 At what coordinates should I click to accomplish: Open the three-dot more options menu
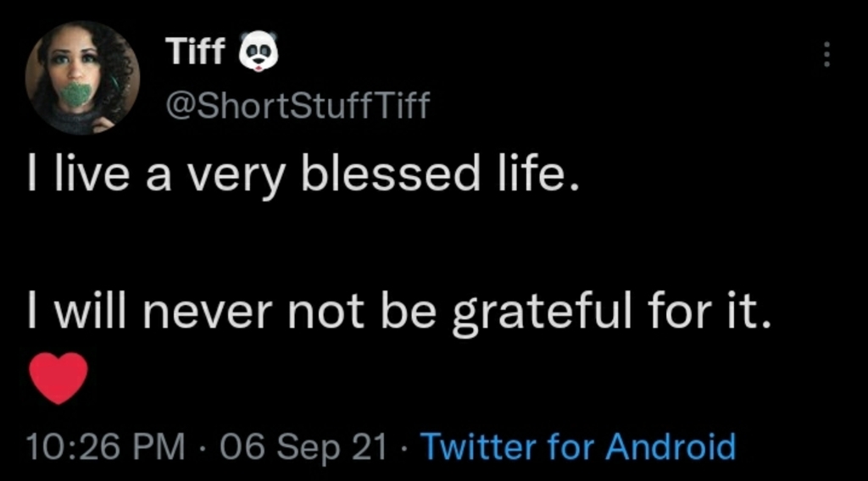coord(827,56)
